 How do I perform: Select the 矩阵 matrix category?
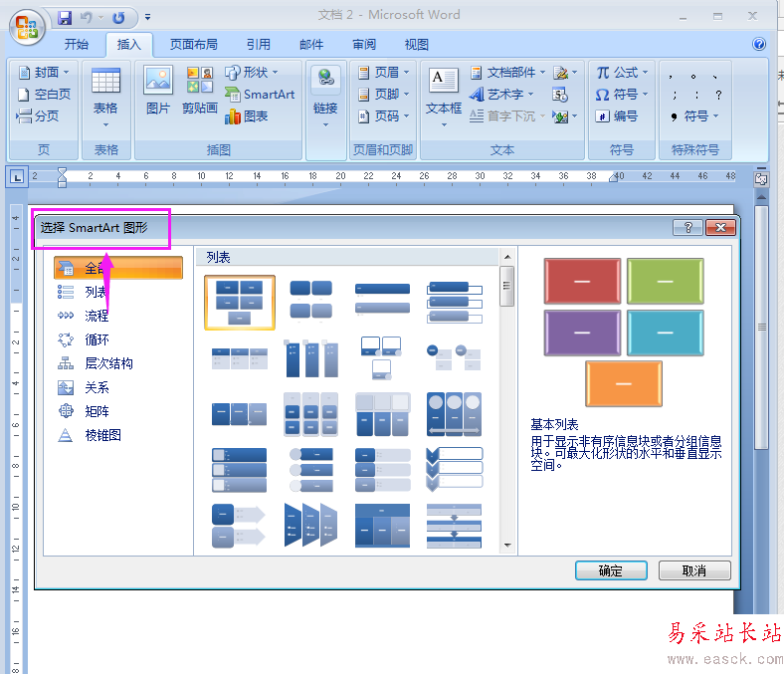pos(118,411)
